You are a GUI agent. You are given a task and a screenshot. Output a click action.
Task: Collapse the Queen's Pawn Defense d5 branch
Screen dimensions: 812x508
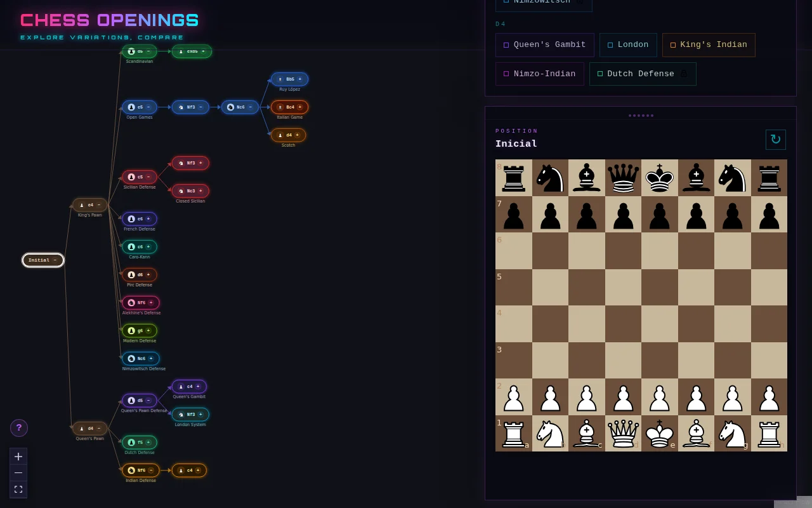(148, 401)
